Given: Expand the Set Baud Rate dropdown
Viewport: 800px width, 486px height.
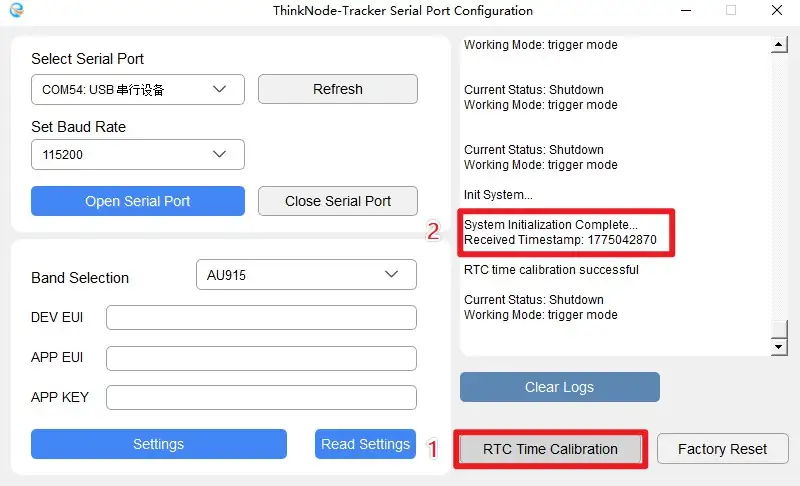Looking at the screenshot, I should [x=138, y=155].
